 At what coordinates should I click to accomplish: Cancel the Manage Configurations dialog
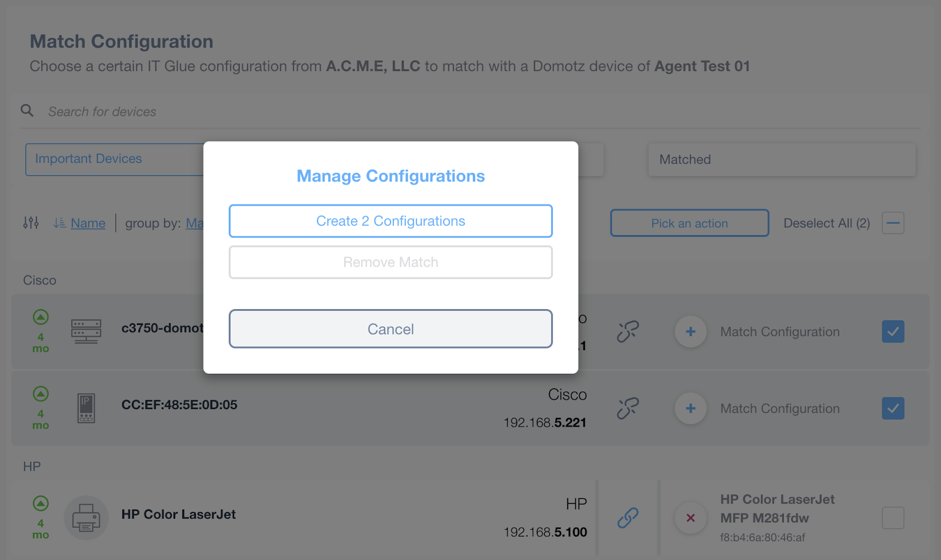390,328
